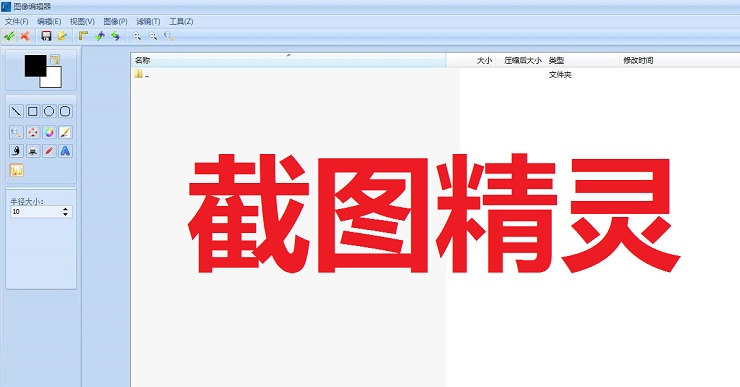
Task: Open the 编辑(E) menu
Action: tap(49, 22)
